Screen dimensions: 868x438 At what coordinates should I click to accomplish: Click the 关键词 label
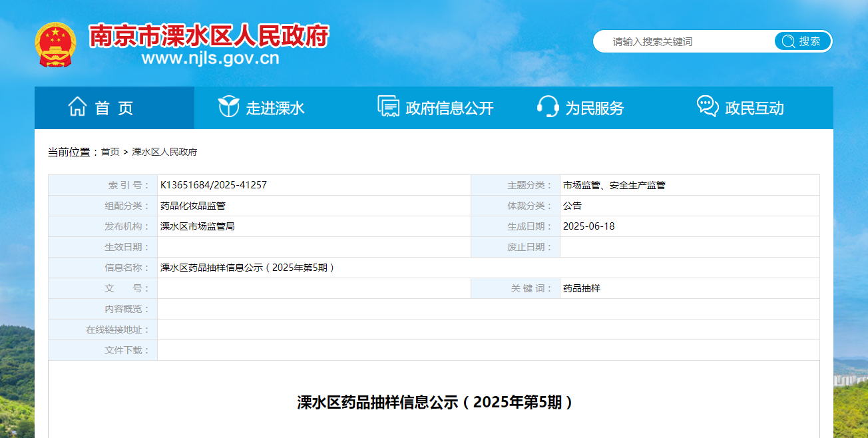pyautogui.click(x=532, y=288)
